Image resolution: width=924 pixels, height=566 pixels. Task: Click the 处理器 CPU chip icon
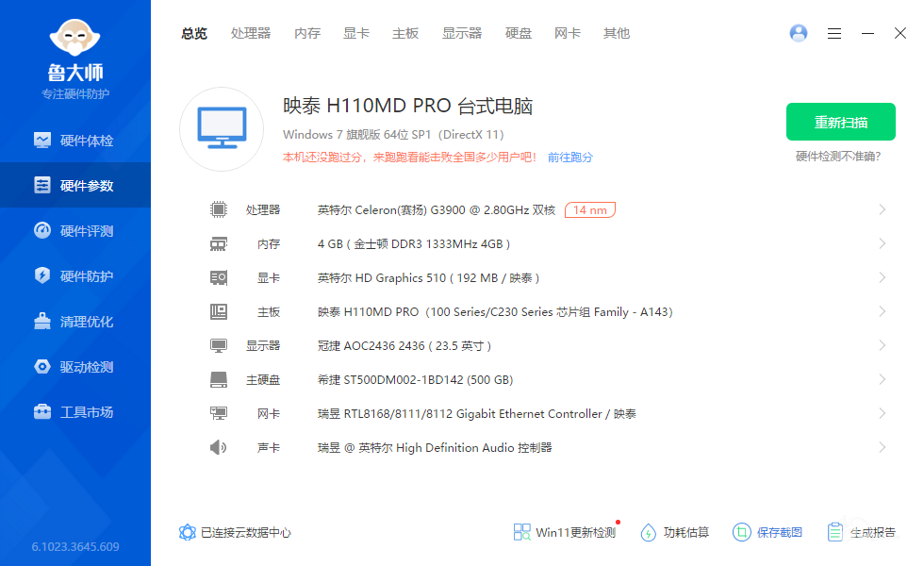point(219,209)
